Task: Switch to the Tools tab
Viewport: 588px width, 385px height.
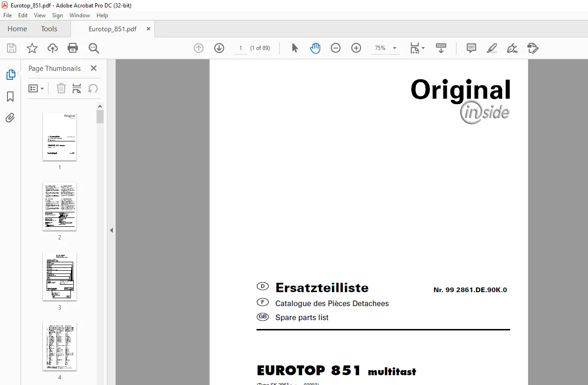Action: [x=49, y=29]
